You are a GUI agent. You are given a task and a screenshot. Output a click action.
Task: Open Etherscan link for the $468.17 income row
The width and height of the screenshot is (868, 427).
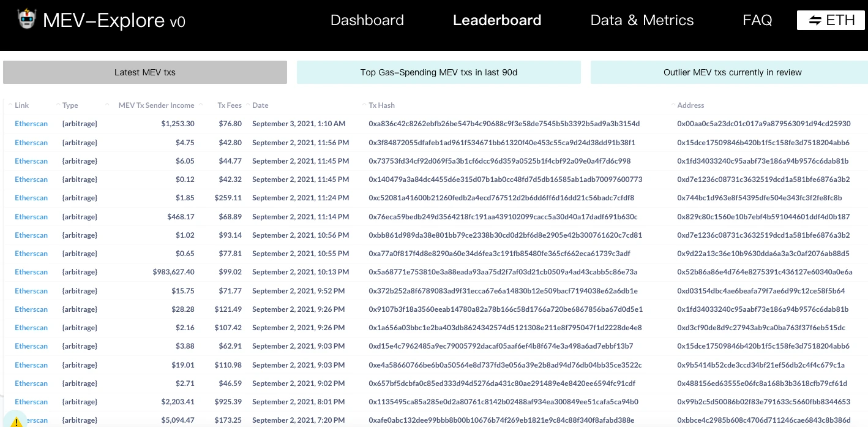pyautogui.click(x=31, y=217)
